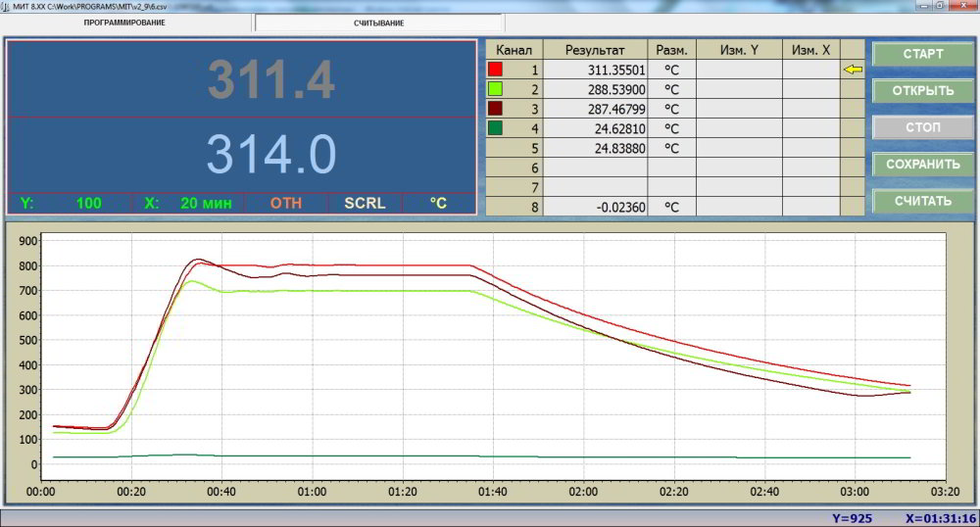
Task: Click the red color swatch for channel 1
Action: pyautogui.click(x=496, y=70)
